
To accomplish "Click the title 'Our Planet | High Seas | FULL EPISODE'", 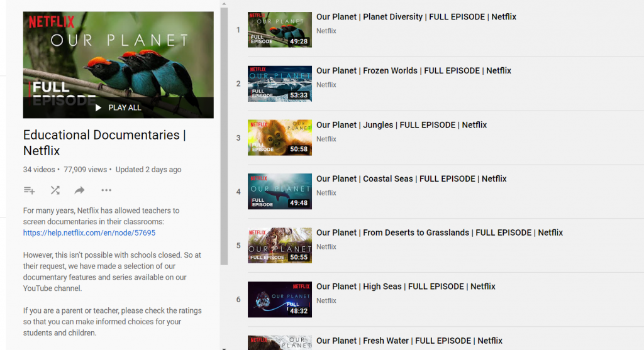I will (x=406, y=287).
